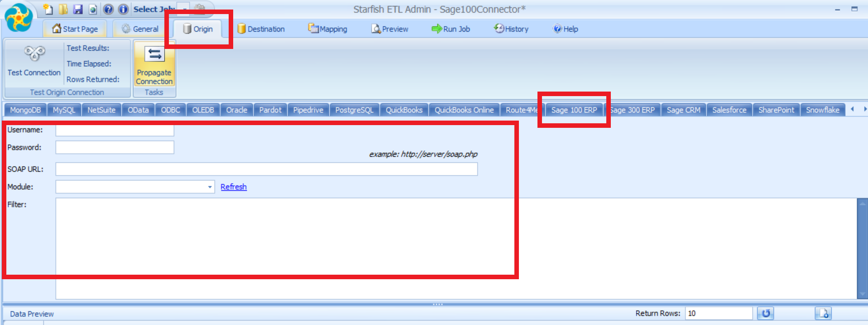Click the document icon button beside refresh preview
Image resolution: width=868 pixels, height=325 pixels.
[x=823, y=313]
